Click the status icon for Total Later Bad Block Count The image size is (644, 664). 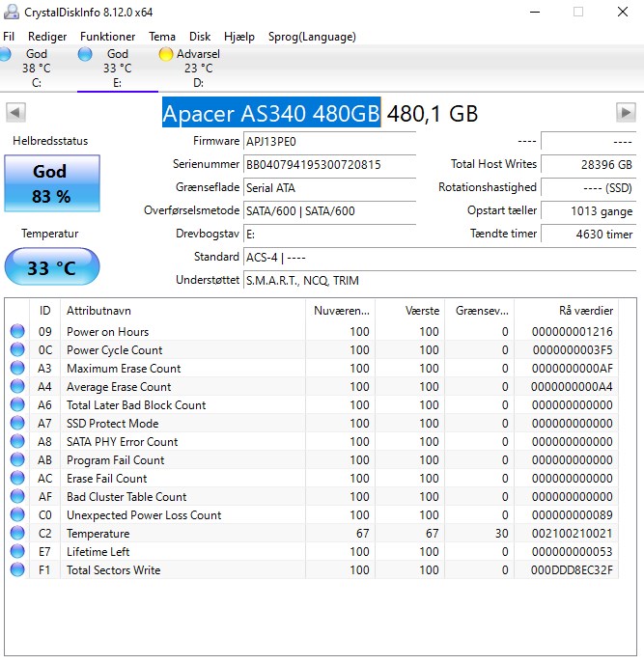(x=17, y=404)
